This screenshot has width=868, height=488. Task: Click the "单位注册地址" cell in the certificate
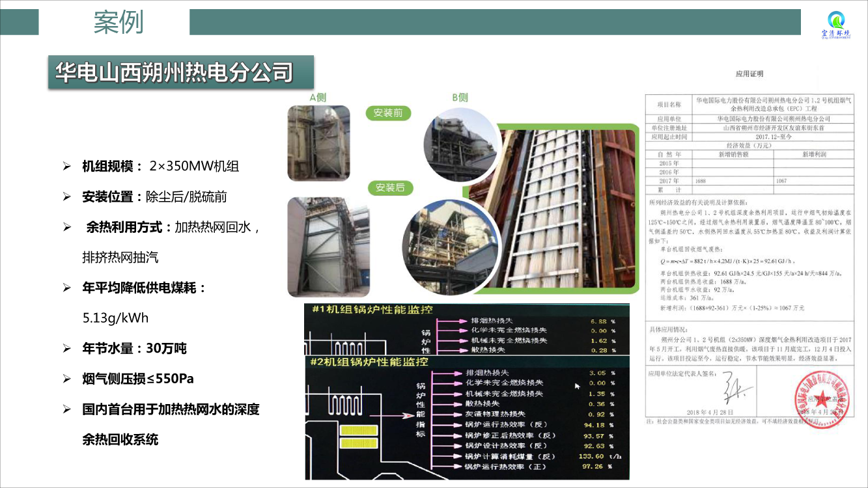click(x=669, y=128)
